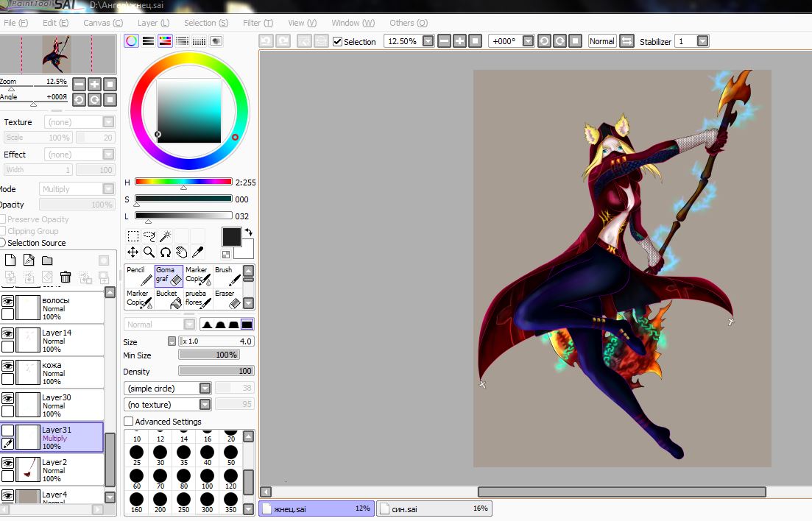The width and height of the screenshot is (812, 521).
Task: Open the Canvas menu
Action: pos(103,23)
